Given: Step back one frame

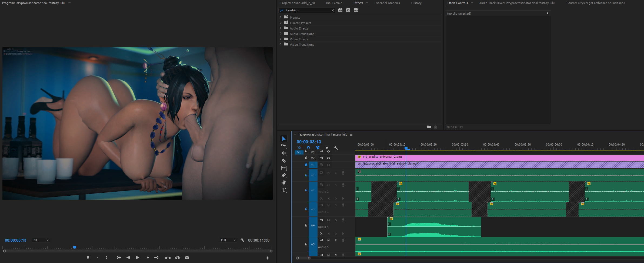Looking at the screenshot, I should (x=128, y=258).
